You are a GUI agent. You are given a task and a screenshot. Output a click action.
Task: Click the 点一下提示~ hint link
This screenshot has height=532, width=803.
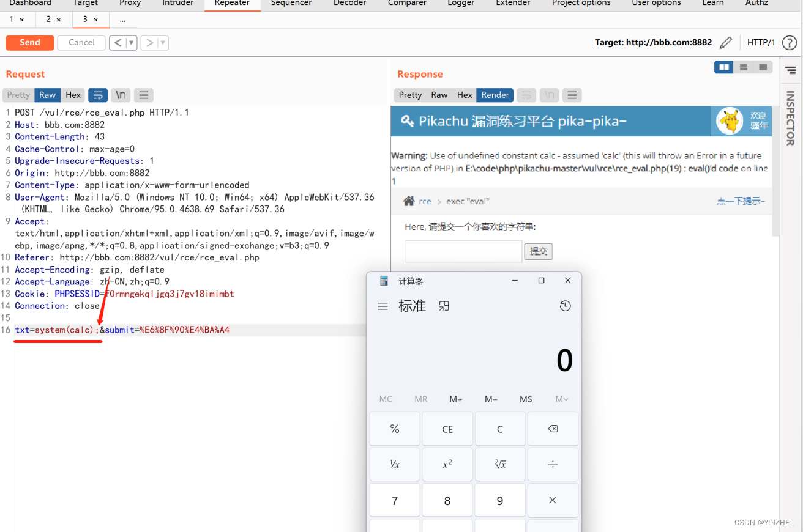click(x=741, y=201)
